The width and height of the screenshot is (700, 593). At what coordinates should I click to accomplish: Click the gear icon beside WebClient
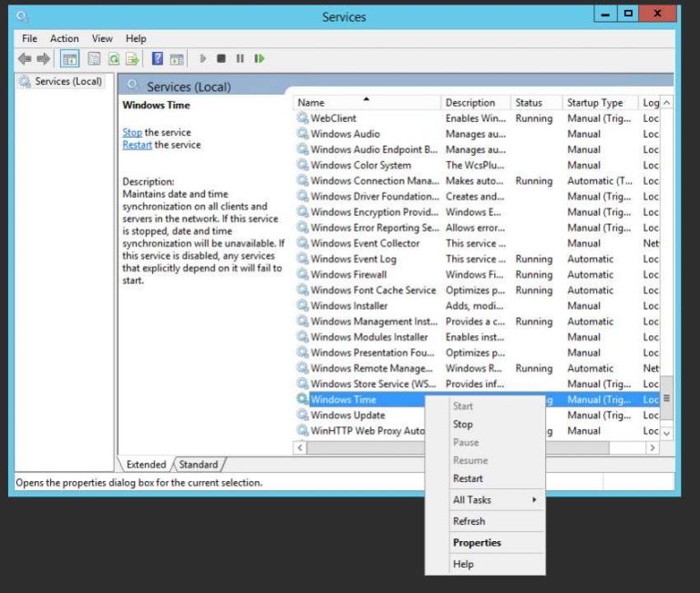pyautogui.click(x=303, y=118)
